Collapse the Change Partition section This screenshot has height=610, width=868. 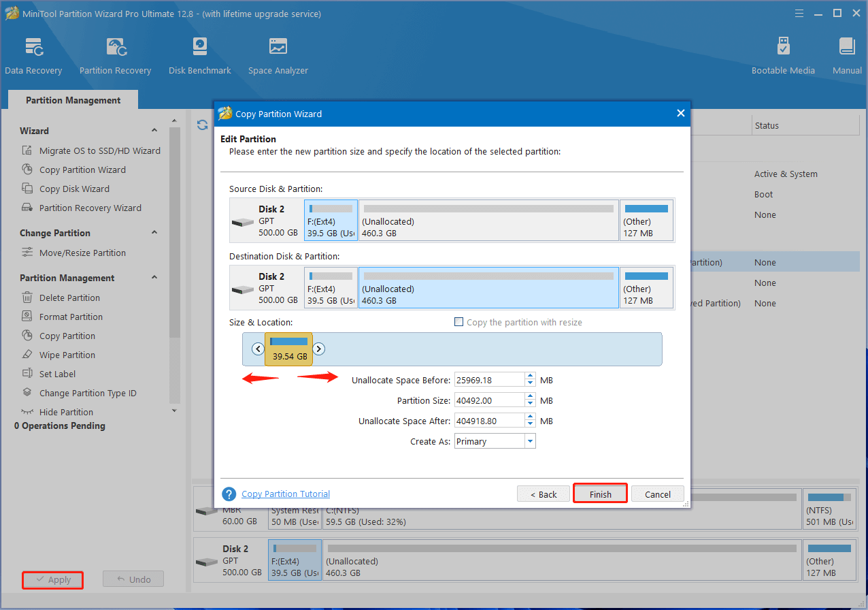pyautogui.click(x=154, y=233)
